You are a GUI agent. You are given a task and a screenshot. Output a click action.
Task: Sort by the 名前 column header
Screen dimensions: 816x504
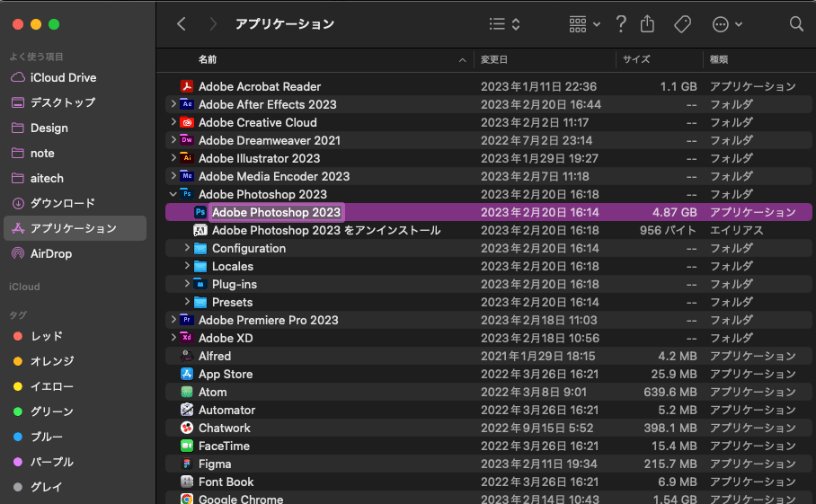pos(208,60)
